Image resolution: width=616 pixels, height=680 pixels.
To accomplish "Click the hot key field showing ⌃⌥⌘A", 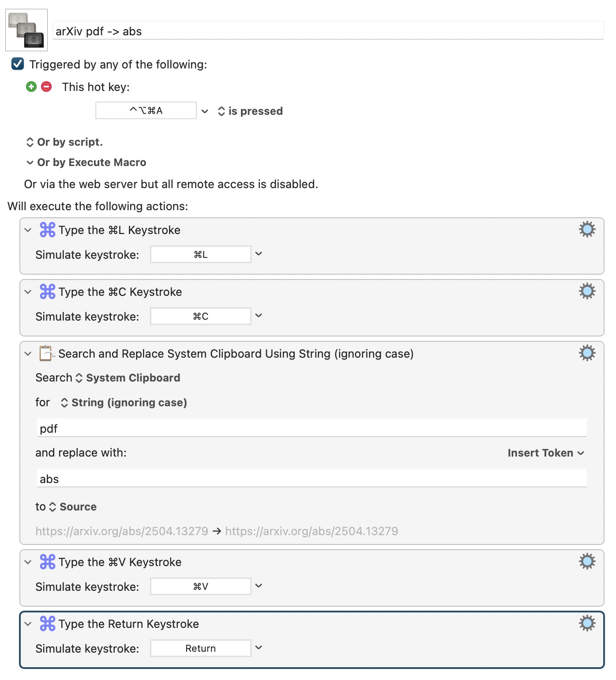I will coord(146,110).
